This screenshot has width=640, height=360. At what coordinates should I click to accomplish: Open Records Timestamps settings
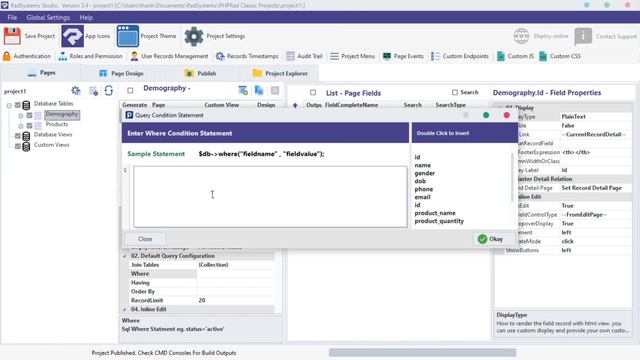247,56
